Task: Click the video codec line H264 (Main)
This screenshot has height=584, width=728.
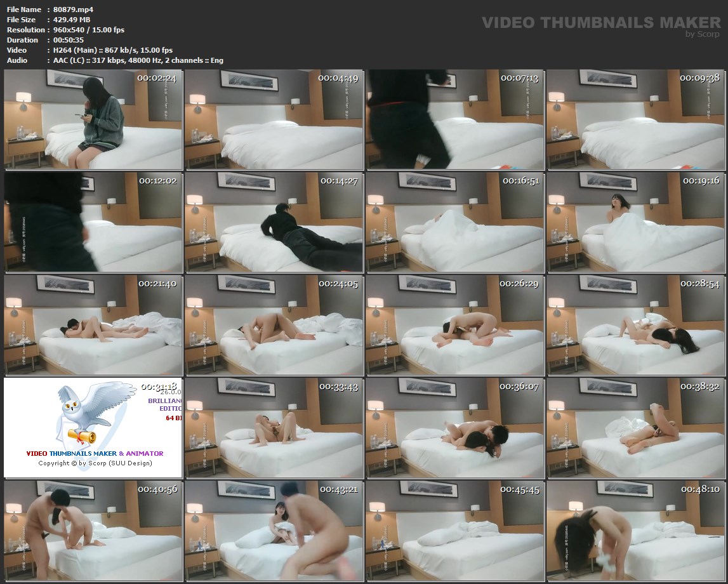Action: pyautogui.click(x=113, y=50)
